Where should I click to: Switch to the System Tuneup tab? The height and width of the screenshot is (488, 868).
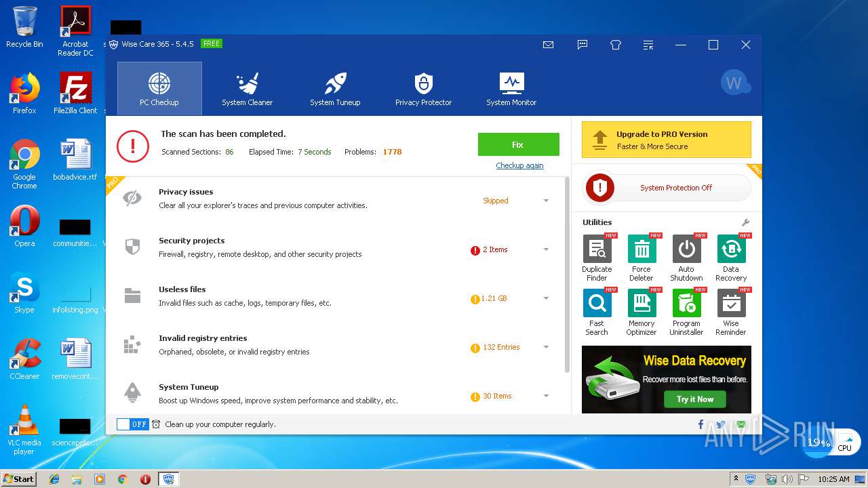(x=335, y=89)
